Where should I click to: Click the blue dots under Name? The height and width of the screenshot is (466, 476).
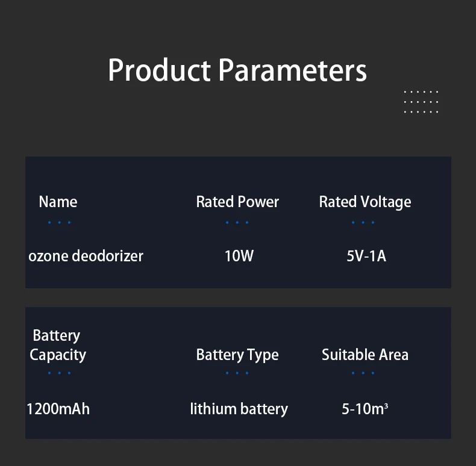pyautogui.click(x=59, y=222)
